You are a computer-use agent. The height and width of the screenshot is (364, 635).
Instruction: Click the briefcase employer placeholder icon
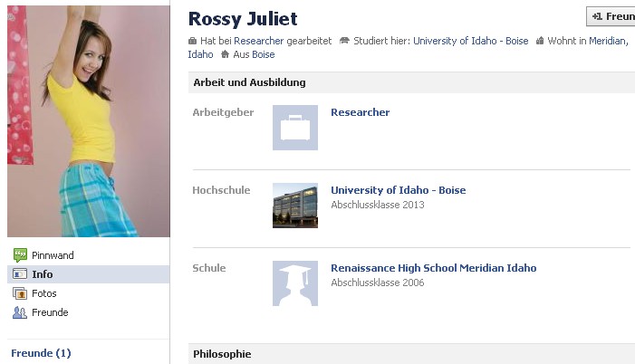(x=294, y=128)
